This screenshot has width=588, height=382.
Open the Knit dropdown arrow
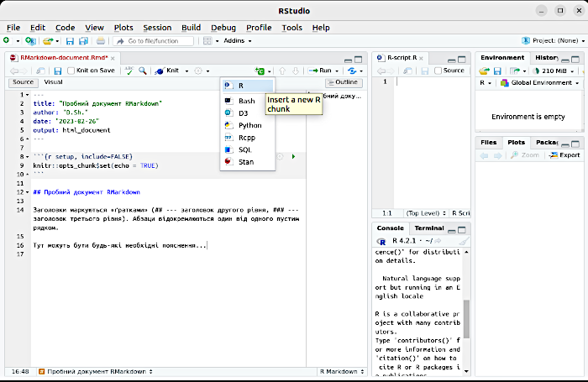point(186,71)
